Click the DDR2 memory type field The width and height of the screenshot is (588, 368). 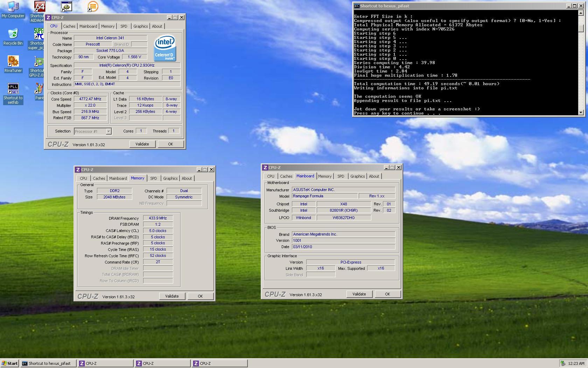(114, 191)
